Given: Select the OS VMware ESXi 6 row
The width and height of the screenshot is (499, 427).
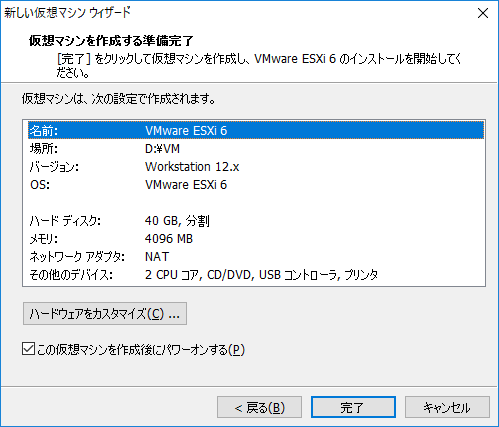Looking at the screenshot, I should pos(256,184).
